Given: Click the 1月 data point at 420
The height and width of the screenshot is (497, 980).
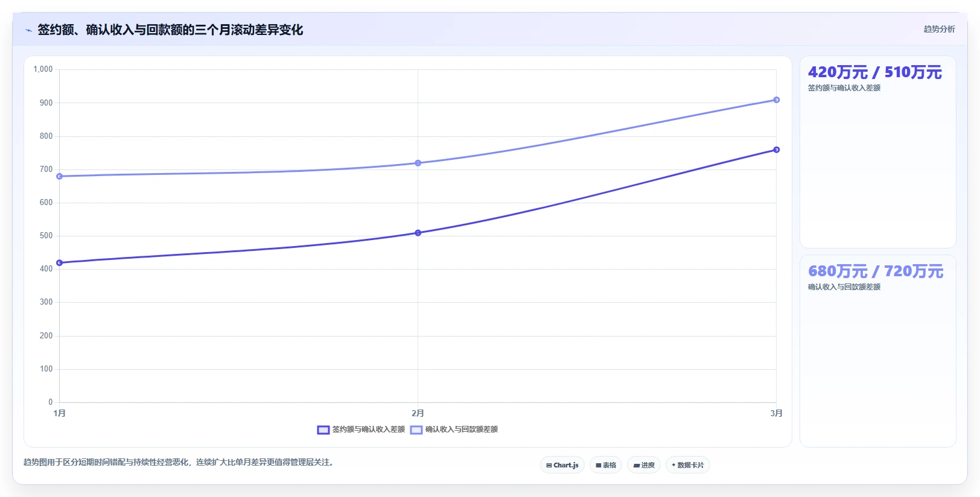Looking at the screenshot, I should 59,263.
